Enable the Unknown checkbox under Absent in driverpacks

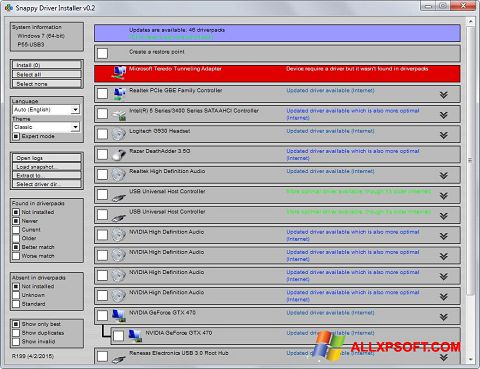click(x=16, y=295)
